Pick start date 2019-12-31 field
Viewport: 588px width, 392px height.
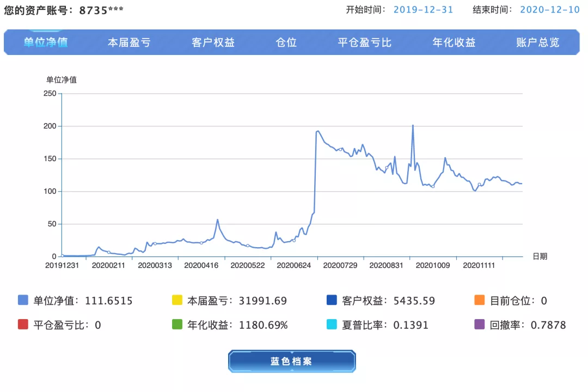(423, 10)
